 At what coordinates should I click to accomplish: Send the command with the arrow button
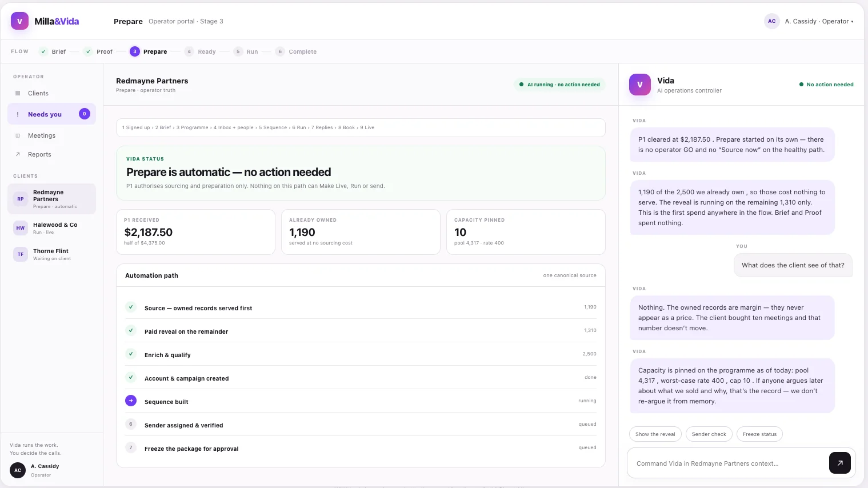(840, 463)
